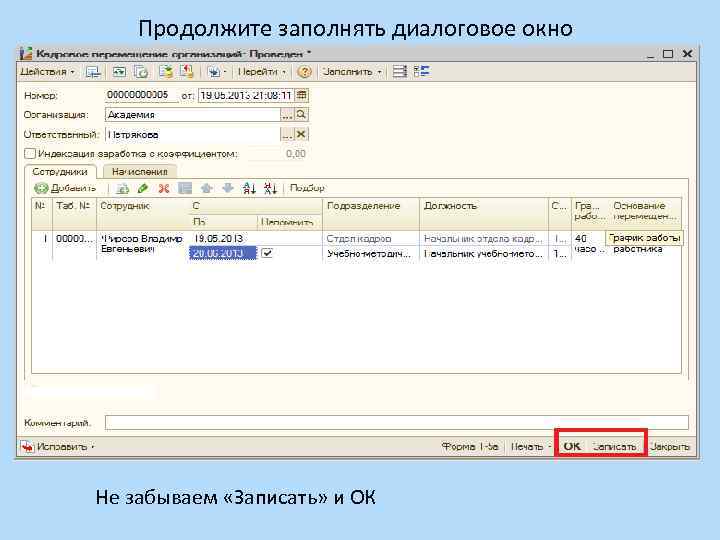This screenshot has width=720, height=540.
Task: Click the green-arrow create-based-on toolbar icon
Action: [x=166, y=72]
